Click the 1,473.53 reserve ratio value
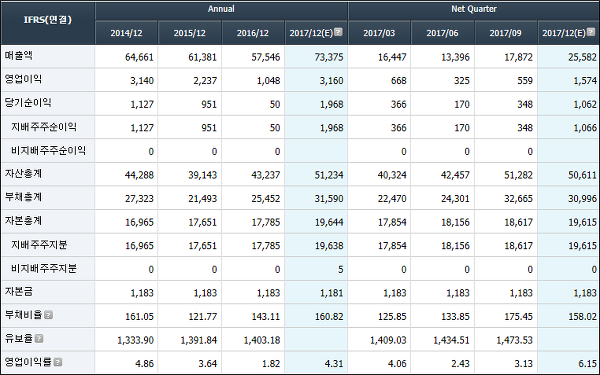This screenshot has height=375, width=600. tap(515, 340)
